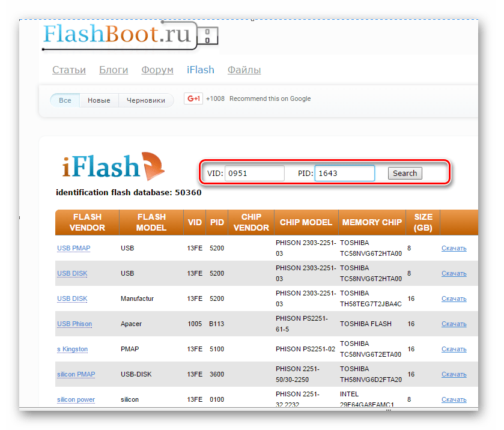Click the 0100 PID cell

pos(217,399)
